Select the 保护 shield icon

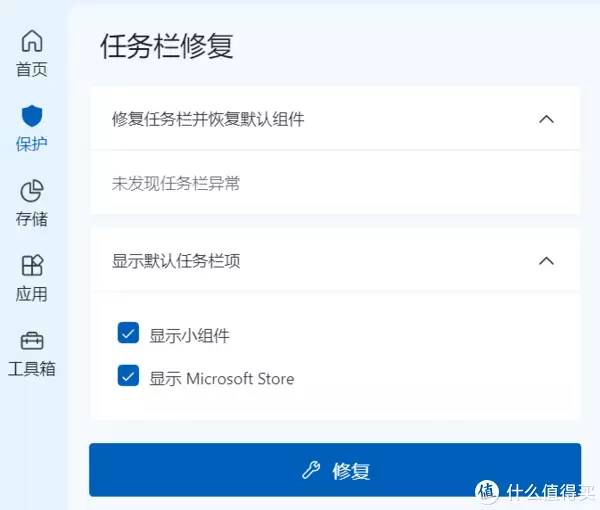click(32, 116)
